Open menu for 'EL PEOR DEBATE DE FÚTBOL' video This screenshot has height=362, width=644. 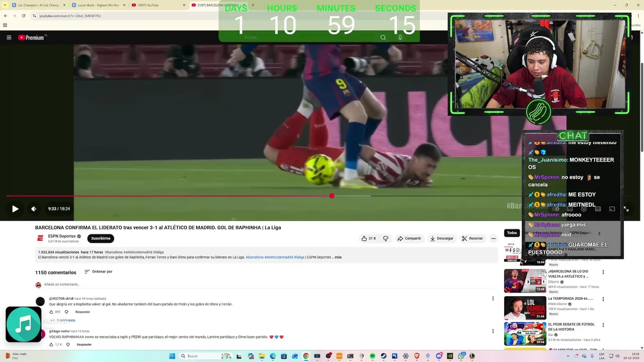pos(603,325)
